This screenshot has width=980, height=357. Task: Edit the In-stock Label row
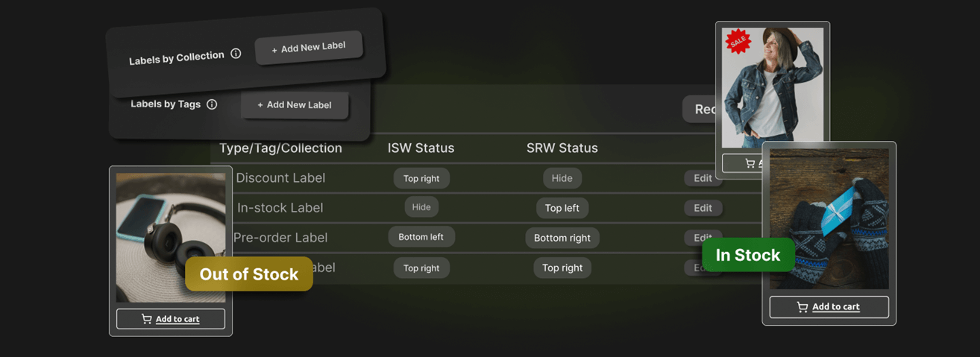pos(703,208)
